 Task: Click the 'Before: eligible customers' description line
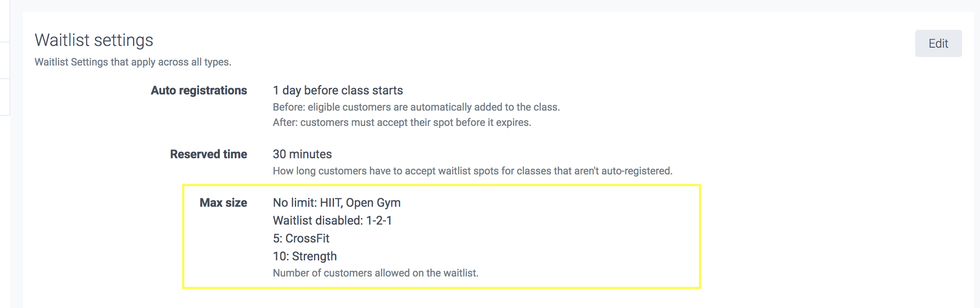click(416, 107)
